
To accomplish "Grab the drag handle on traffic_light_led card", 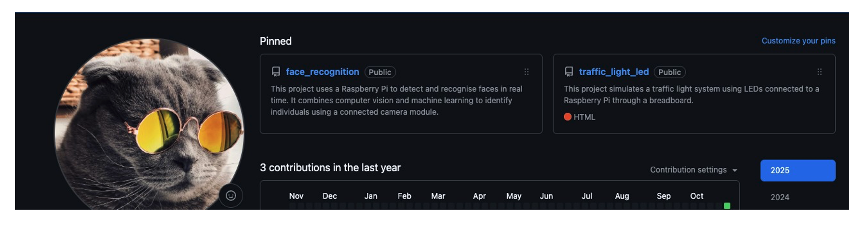I will point(819,72).
